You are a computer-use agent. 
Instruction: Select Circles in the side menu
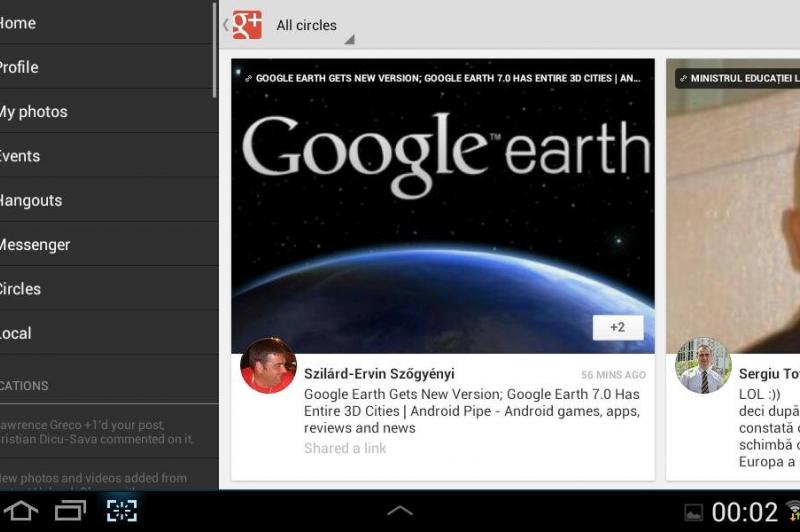coord(107,289)
